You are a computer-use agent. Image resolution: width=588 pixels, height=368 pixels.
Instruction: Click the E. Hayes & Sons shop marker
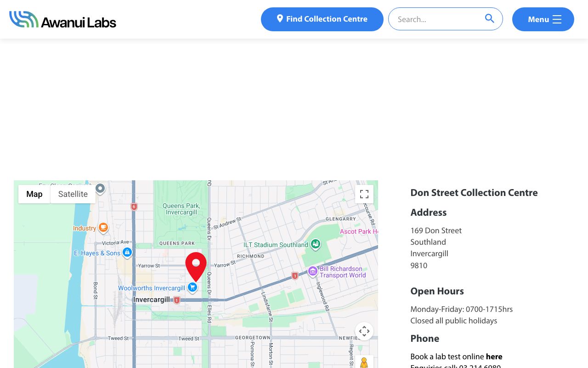pos(127,253)
